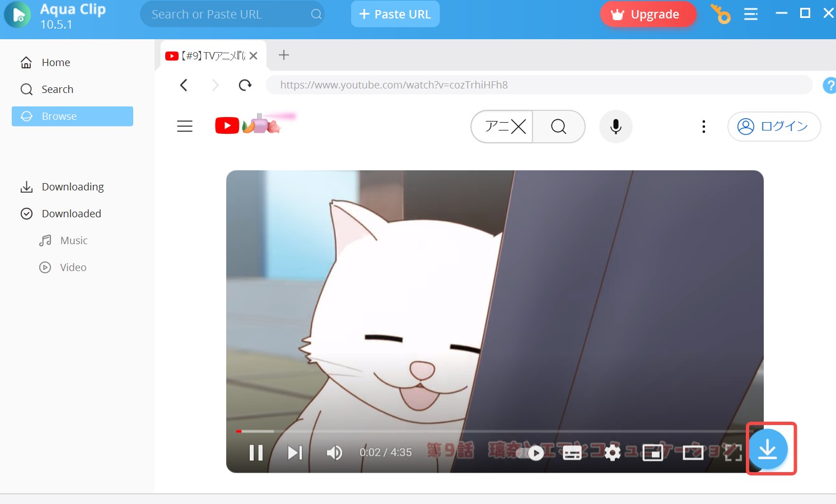This screenshot has width=836, height=504.
Task: Reload the current page
Action: (245, 85)
